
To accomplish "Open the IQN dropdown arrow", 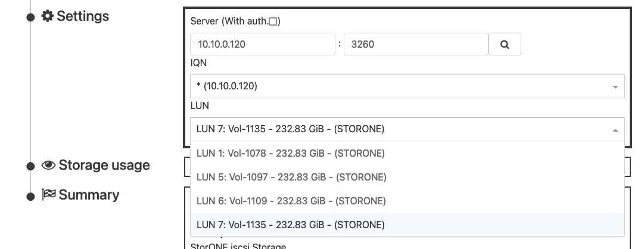I will click(615, 87).
